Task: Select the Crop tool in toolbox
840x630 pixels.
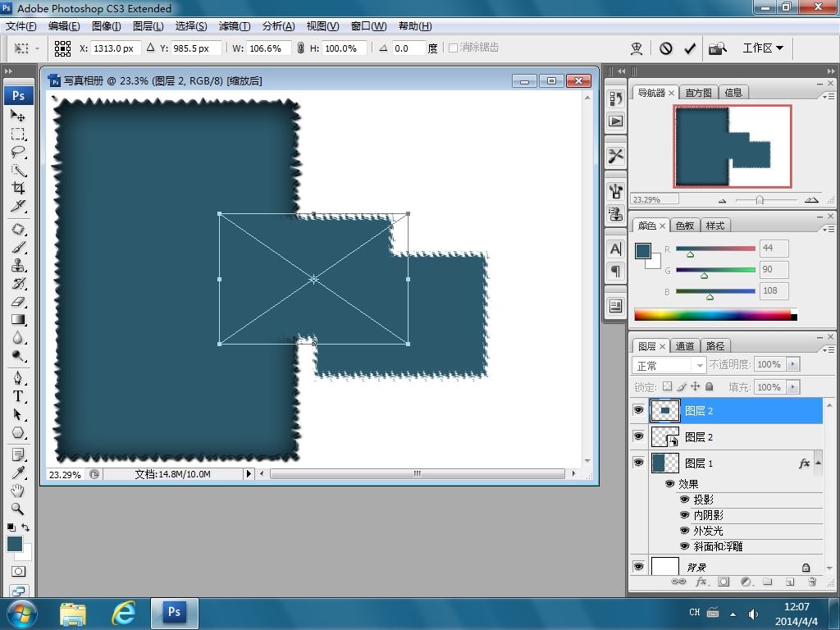Action: click(18, 188)
